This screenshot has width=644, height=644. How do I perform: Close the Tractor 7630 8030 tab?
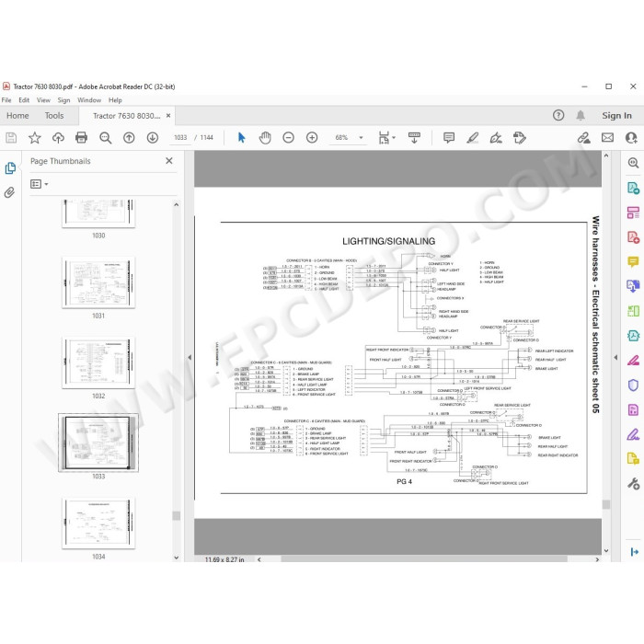pyautogui.click(x=168, y=116)
